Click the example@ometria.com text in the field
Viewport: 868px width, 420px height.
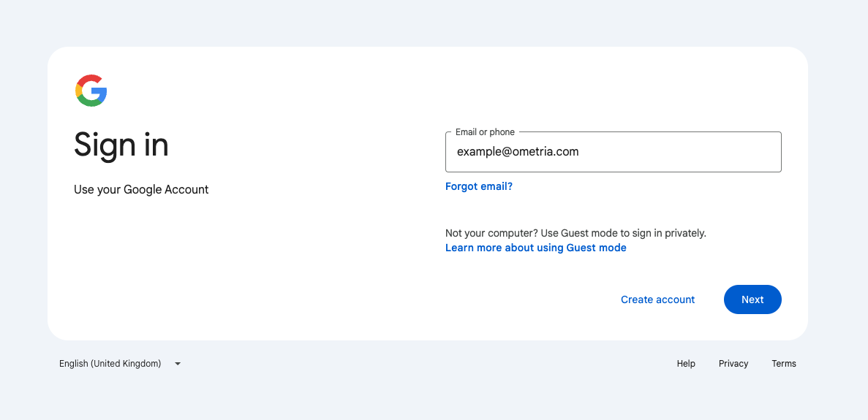point(518,152)
